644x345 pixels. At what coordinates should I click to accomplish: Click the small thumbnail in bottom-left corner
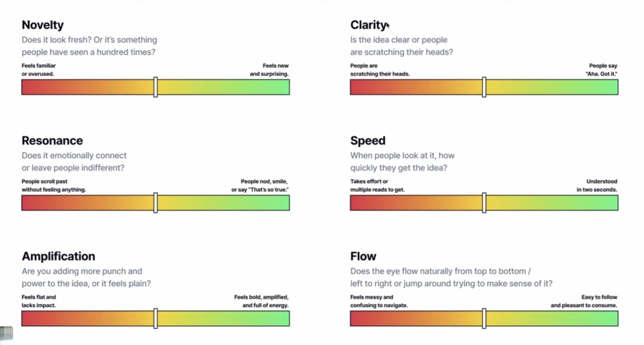point(6,334)
